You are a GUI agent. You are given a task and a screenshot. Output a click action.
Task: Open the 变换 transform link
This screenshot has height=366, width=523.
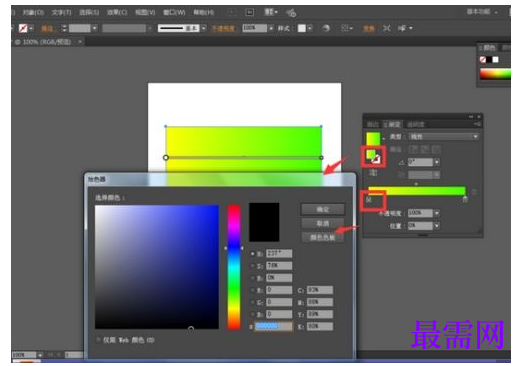[369, 29]
